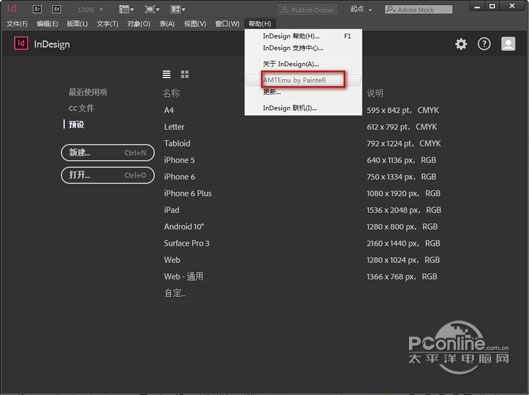This screenshot has width=529, height=395.
Task: Switch to list view icon
Action: (166, 74)
